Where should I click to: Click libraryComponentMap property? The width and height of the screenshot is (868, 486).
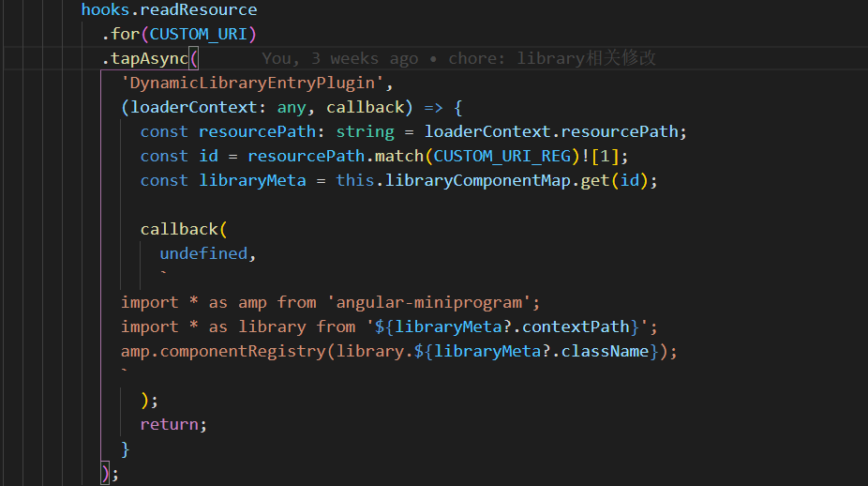[x=478, y=181]
